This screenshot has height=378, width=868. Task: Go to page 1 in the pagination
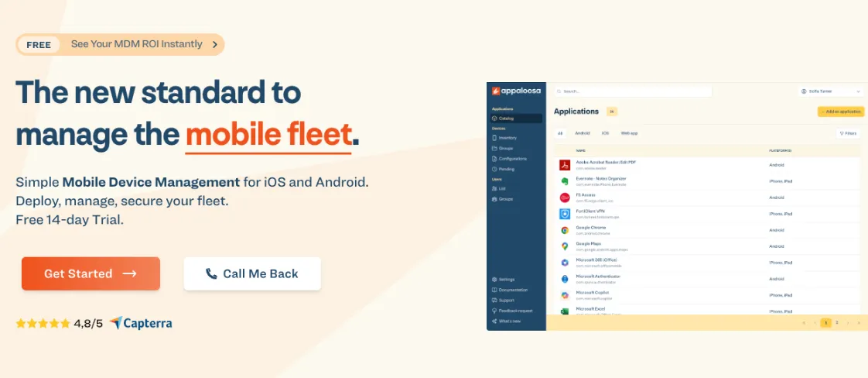point(826,322)
